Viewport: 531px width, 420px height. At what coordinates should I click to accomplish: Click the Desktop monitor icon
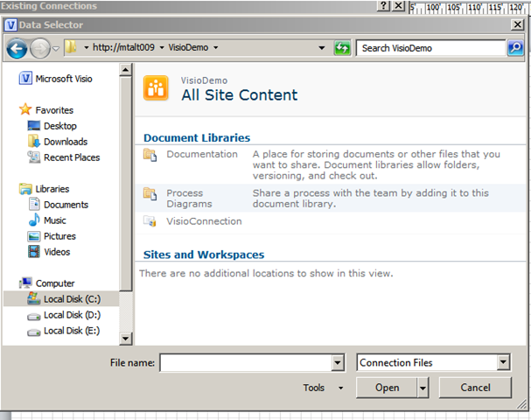pyautogui.click(x=33, y=126)
